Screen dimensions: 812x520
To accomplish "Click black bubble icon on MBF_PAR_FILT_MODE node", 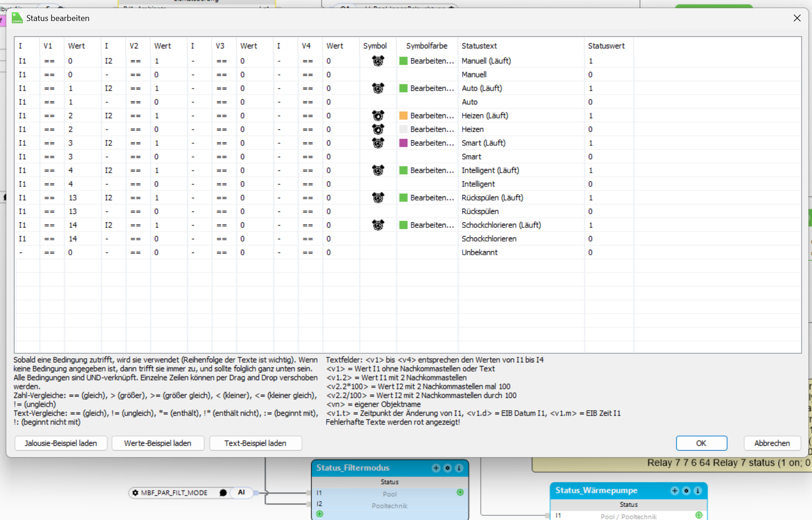I will pos(223,493).
